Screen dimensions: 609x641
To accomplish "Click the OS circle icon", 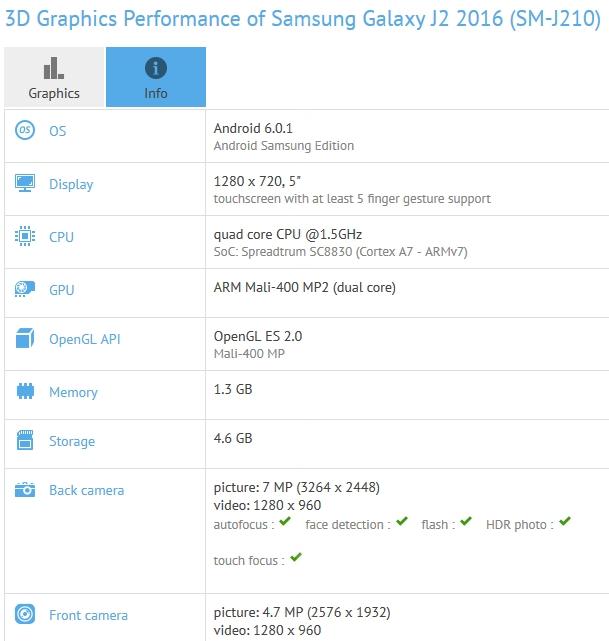I will coord(25,130).
